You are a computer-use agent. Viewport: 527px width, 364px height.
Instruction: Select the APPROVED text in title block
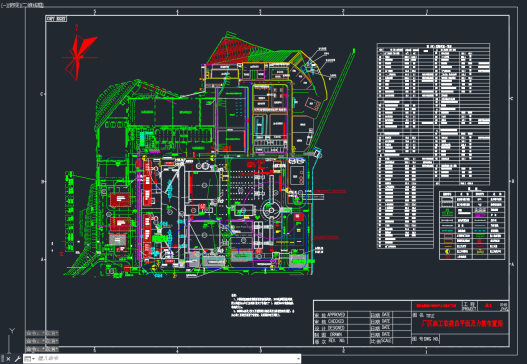[336, 315]
